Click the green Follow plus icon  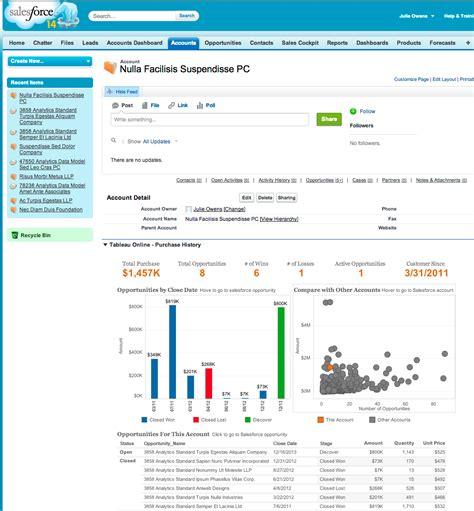coord(353,111)
